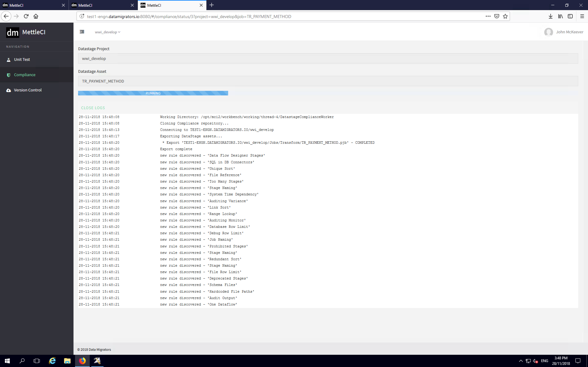This screenshot has width=588, height=367.
Task: Open Version Control in sidebar
Action: [x=27, y=90]
